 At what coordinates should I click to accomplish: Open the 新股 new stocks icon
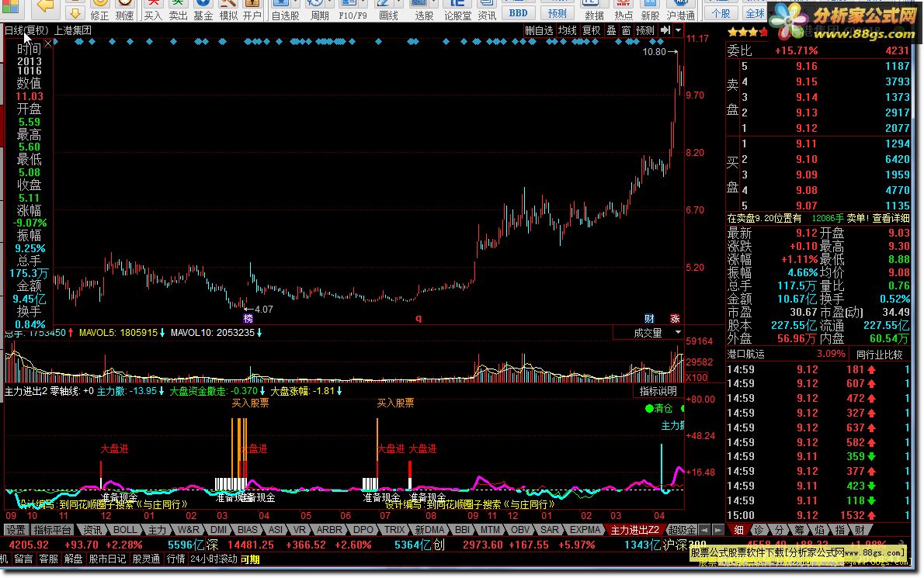pyautogui.click(x=650, y=10)
